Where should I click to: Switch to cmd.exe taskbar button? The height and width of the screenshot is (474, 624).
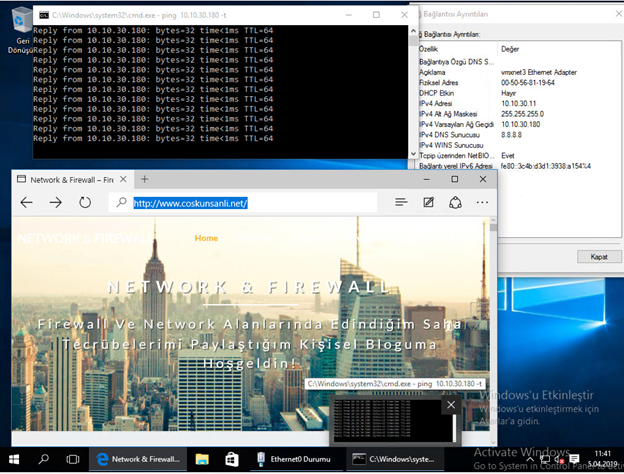coord(394,459)
